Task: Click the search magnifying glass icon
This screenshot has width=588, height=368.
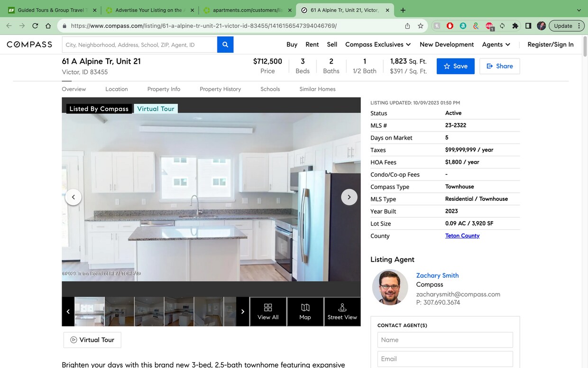Action: [x=225, y=44]
